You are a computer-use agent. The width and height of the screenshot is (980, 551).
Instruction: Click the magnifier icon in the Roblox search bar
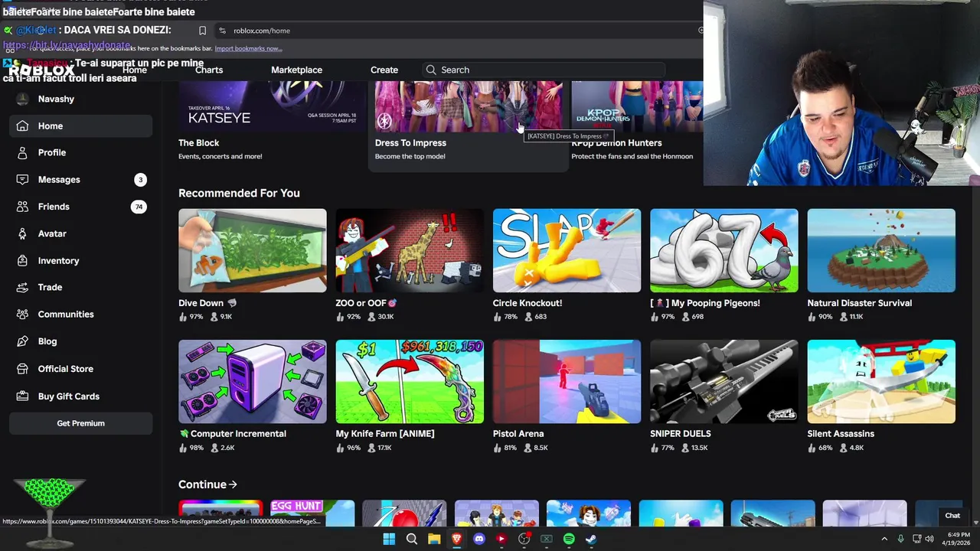point(431,70)
